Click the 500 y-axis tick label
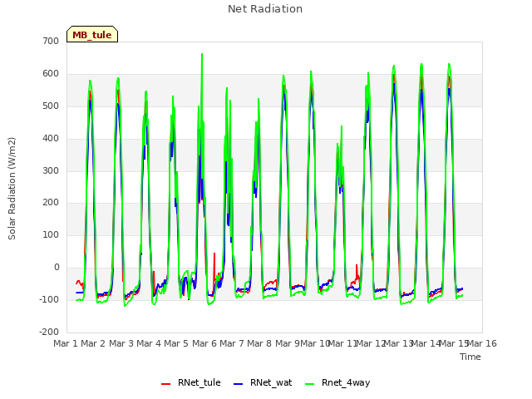The width and height of the screenshot is (532, 399). point(51,106)
